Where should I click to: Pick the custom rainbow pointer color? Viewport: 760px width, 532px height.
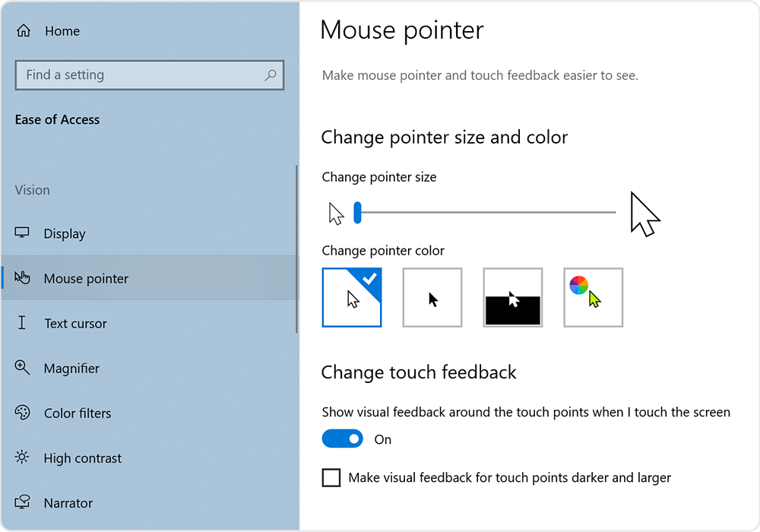click(x=593, y=297)
